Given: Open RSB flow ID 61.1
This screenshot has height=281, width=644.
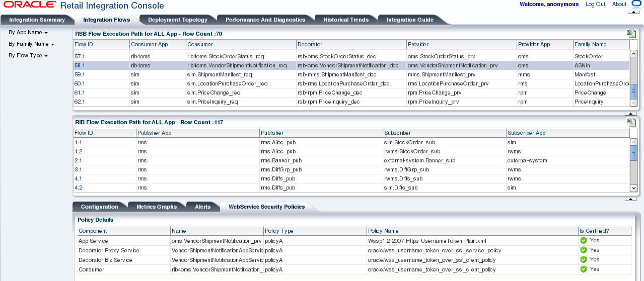Looking at the screenshot, I should pos(80,92).
